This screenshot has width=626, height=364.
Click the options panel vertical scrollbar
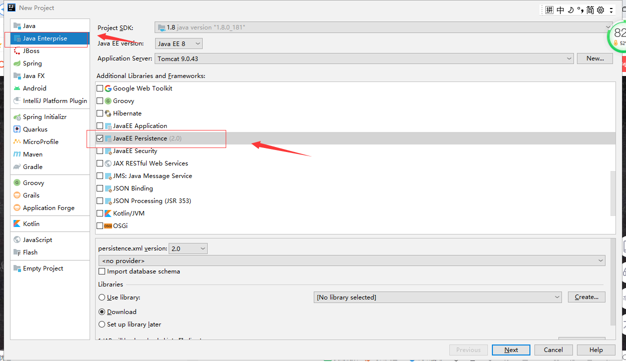pyautogui.click(x=613, y=281)
